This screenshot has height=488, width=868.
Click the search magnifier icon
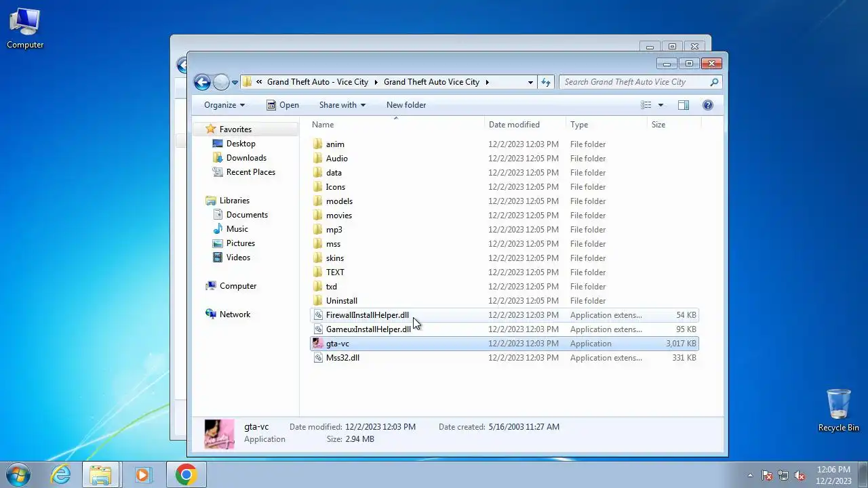[714, 82]
